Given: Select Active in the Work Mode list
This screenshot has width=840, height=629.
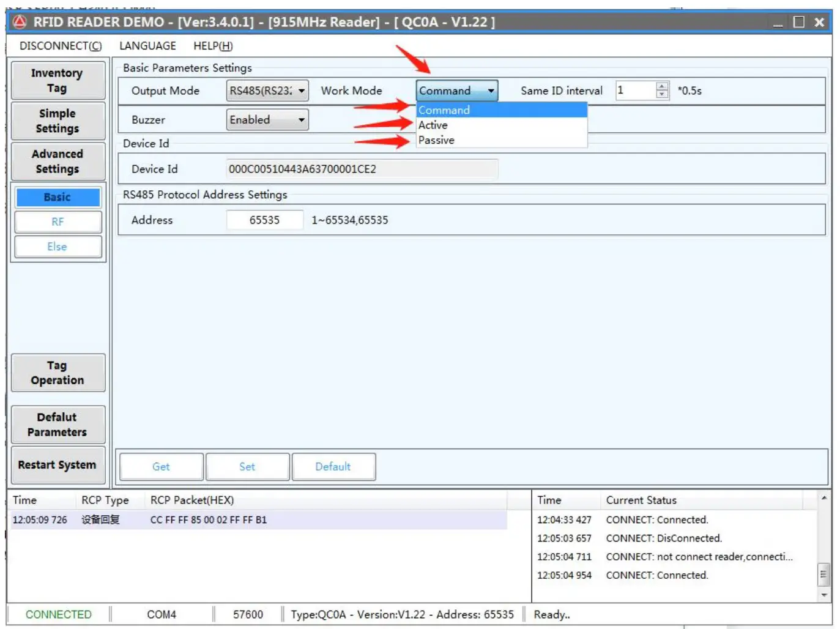Looking at the screenshot, I should [x=433, y=125].
